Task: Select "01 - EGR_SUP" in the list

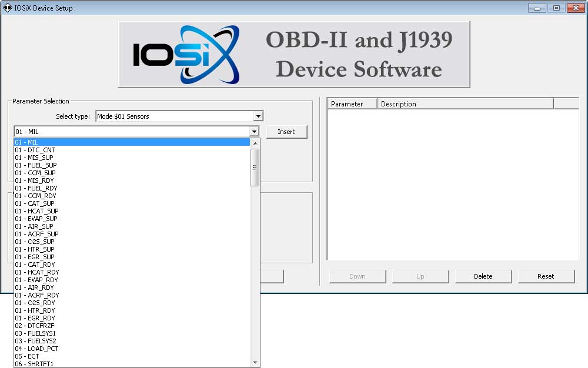Action: [x=132, y=257]
